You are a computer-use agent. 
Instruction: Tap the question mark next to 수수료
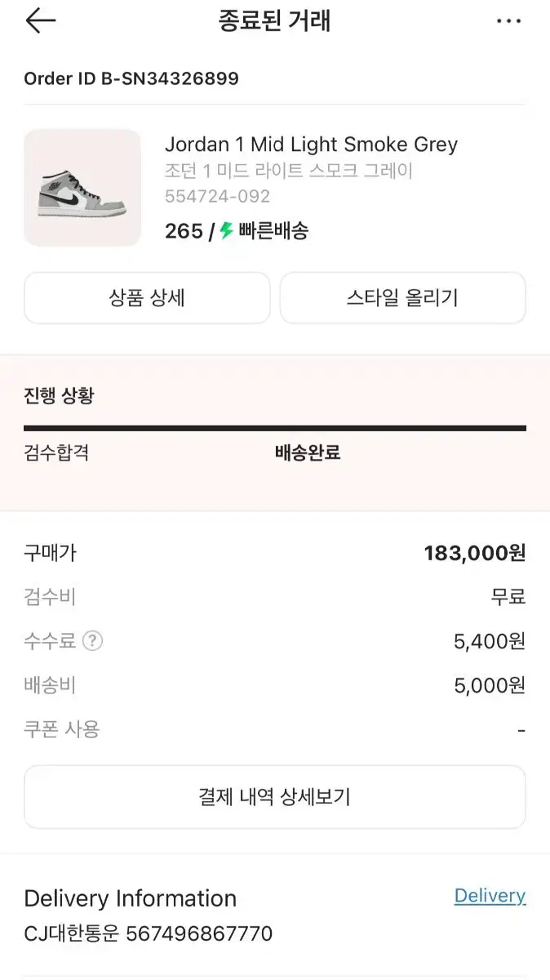coord(93,641)
